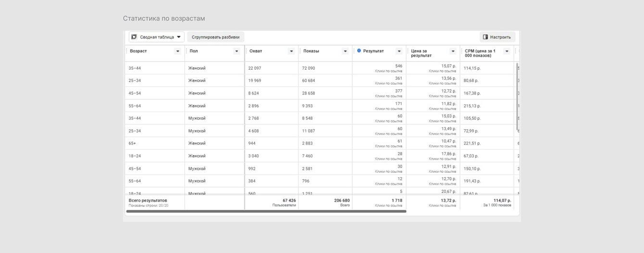Open the Возраст column dropdown arrow
The height and width of the screenshot is (253, 644).
coord(178,51)
